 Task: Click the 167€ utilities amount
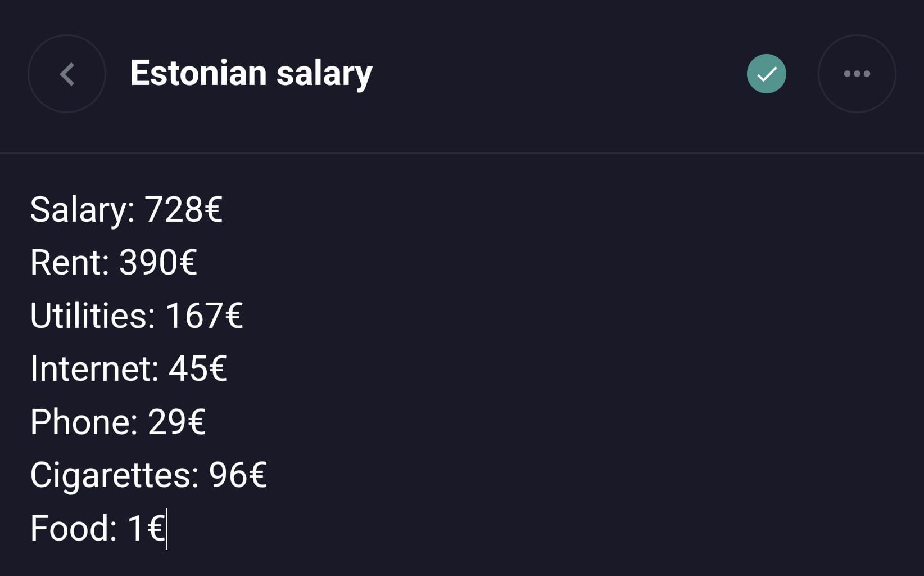pos(204,316)
